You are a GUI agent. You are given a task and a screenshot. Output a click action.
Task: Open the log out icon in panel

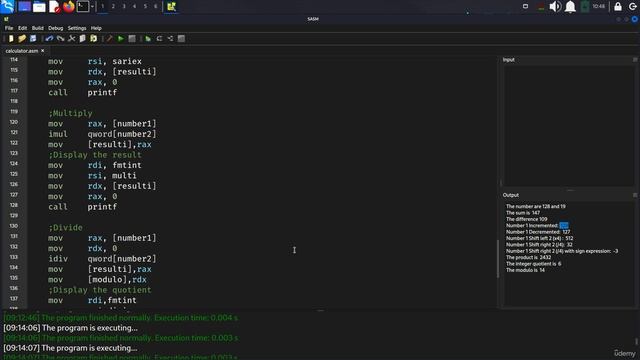[x=633, y=6]
